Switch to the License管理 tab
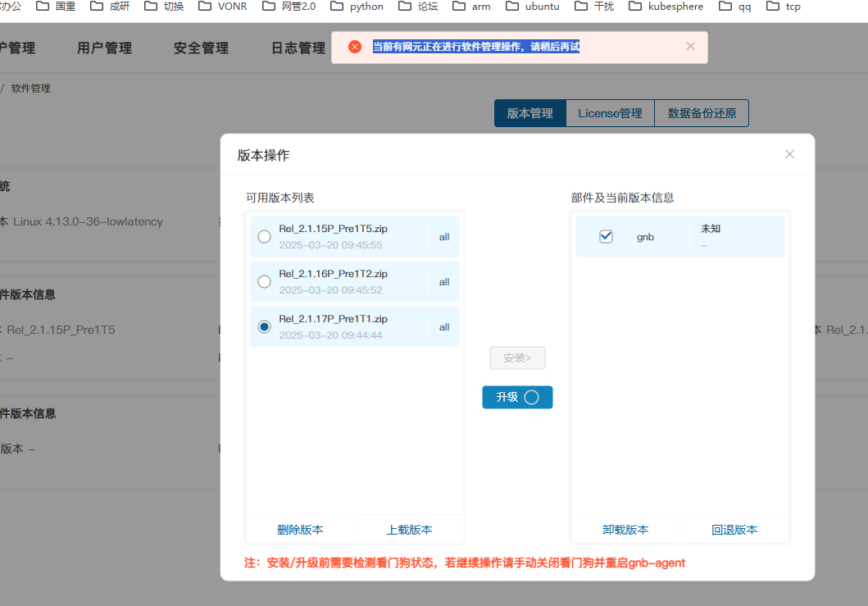This screenshot has height=606, width=868. click(x=610, y=113)
